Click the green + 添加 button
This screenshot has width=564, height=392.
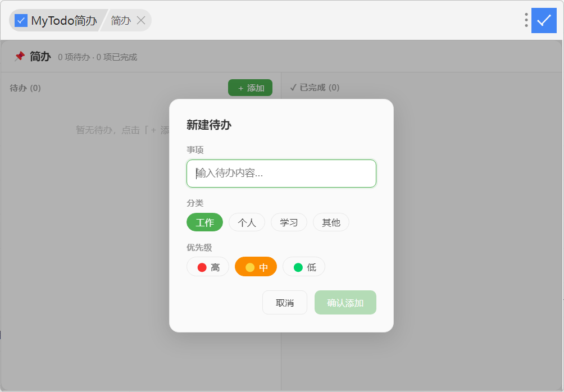click(250, 88)
